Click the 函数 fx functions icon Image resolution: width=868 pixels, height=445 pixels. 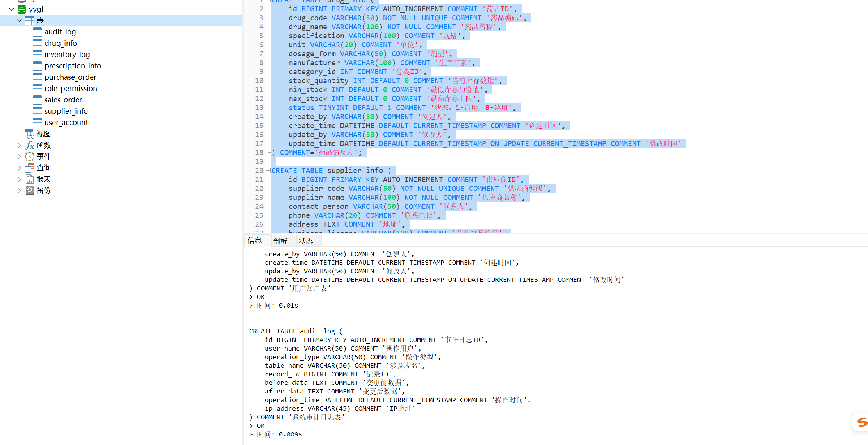pos(30,145)
